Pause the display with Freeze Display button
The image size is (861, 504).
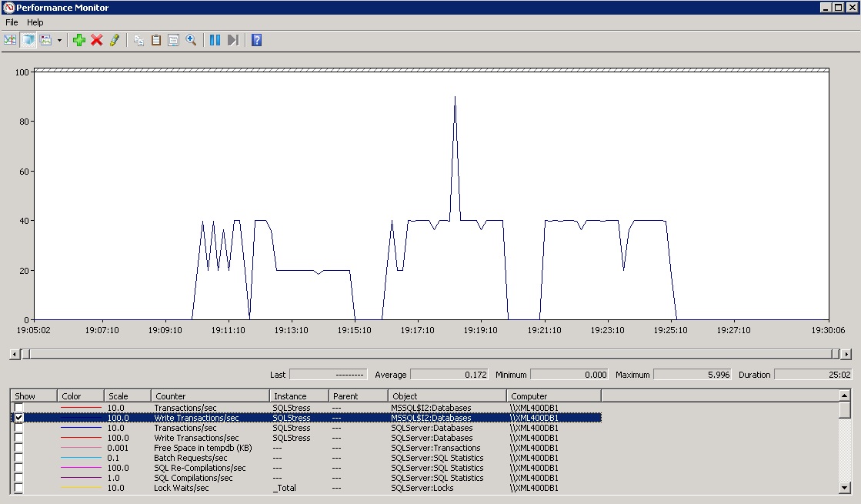[215, 40]
